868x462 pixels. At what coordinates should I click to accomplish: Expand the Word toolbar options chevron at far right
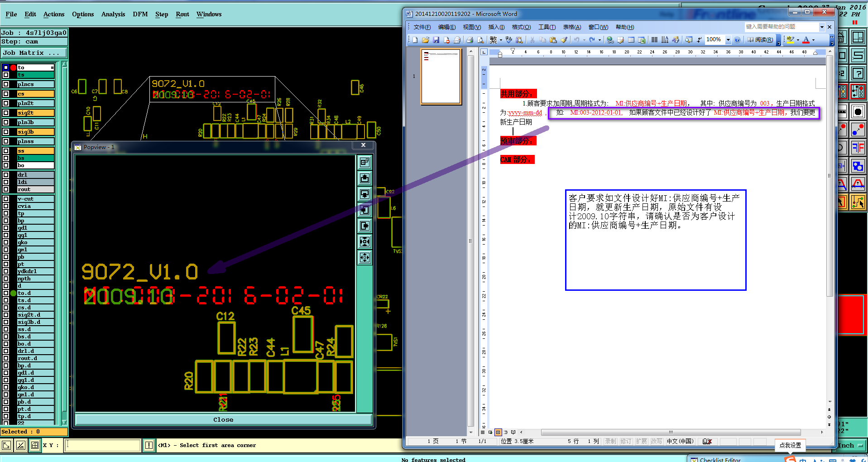[832, 40]
